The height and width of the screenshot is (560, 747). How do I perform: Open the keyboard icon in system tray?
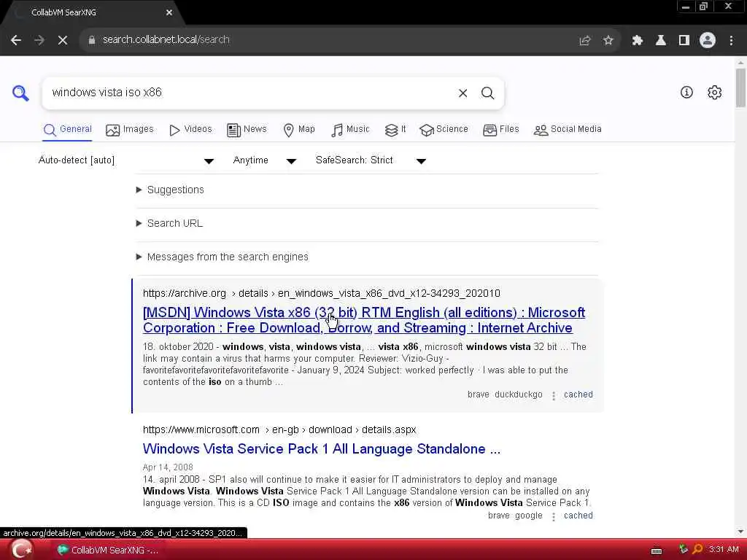coord(657,551)
